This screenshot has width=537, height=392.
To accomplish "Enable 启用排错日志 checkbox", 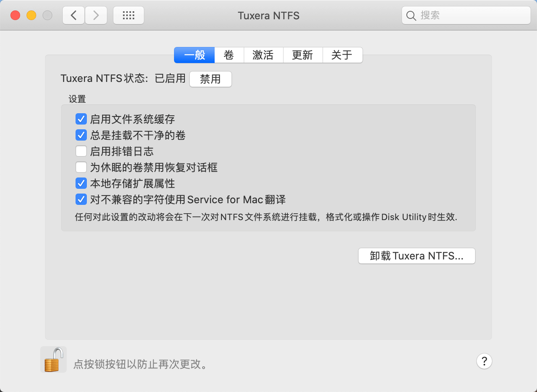I will coord(81,151).
